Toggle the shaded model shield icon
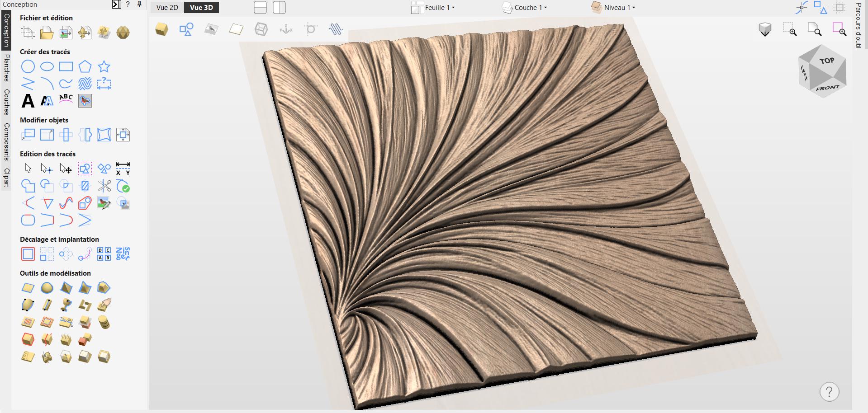868x413 pixels. coord(765,29)
